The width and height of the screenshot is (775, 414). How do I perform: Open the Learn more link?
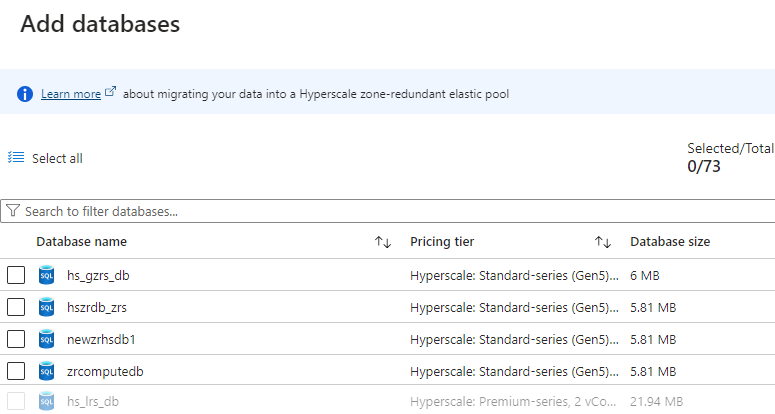[70, 94]
